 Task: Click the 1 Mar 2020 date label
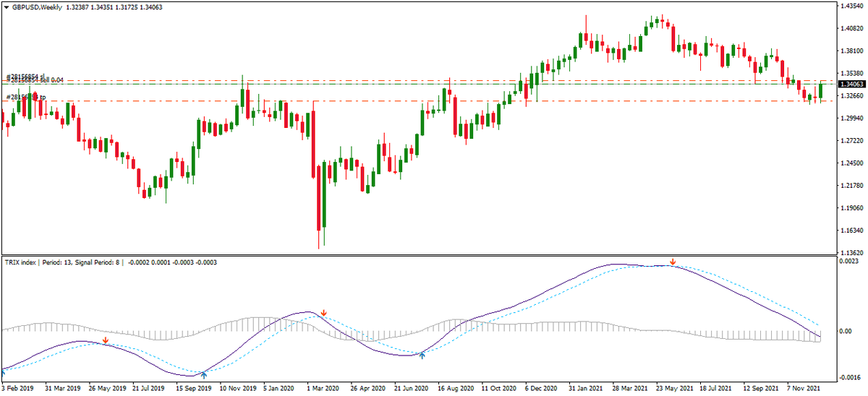coord(324,387)
